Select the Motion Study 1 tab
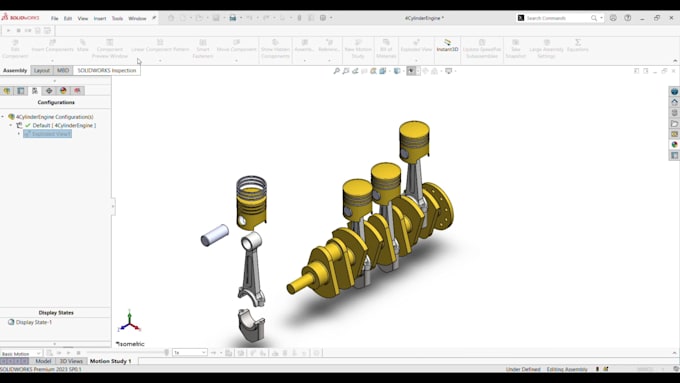Screen dimensions: 680x383 tap(111, 361)
